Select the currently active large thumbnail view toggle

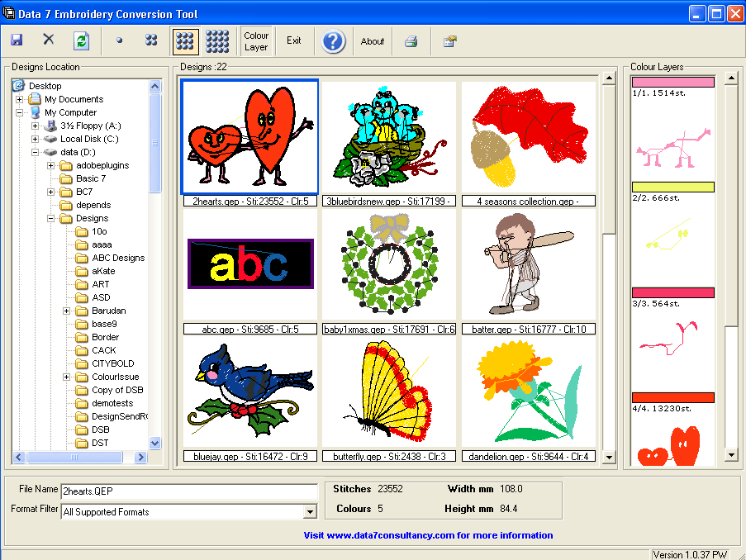[184, 40]
